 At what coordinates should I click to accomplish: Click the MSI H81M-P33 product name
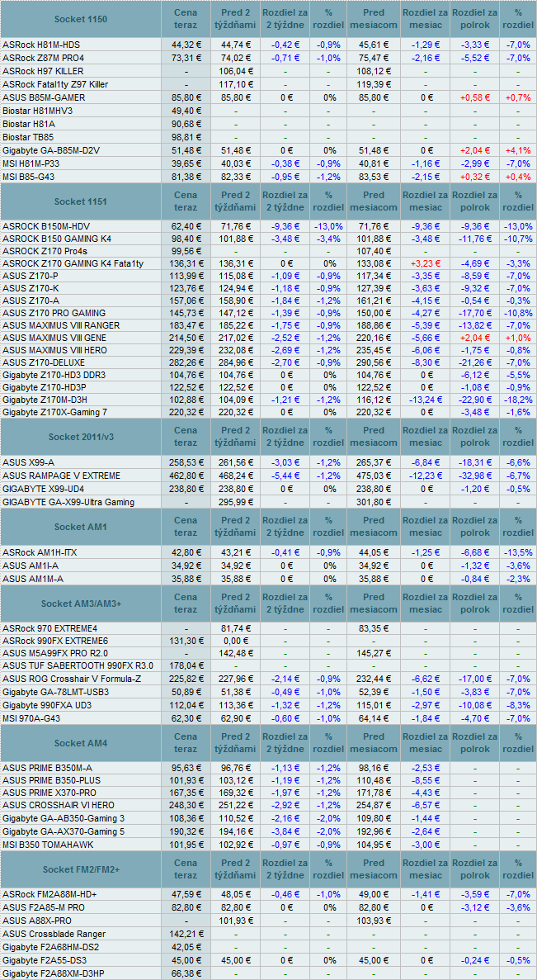40,163
